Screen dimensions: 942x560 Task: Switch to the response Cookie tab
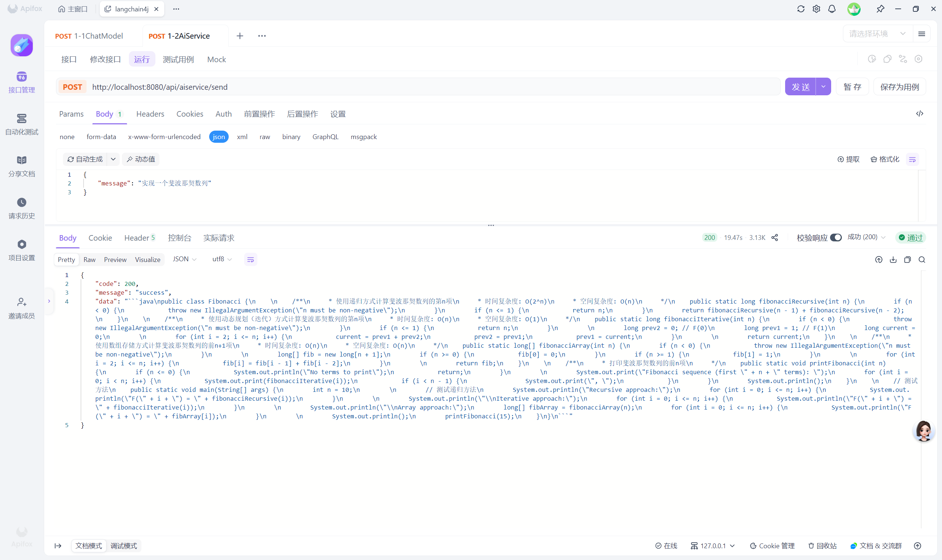point(100,238)
